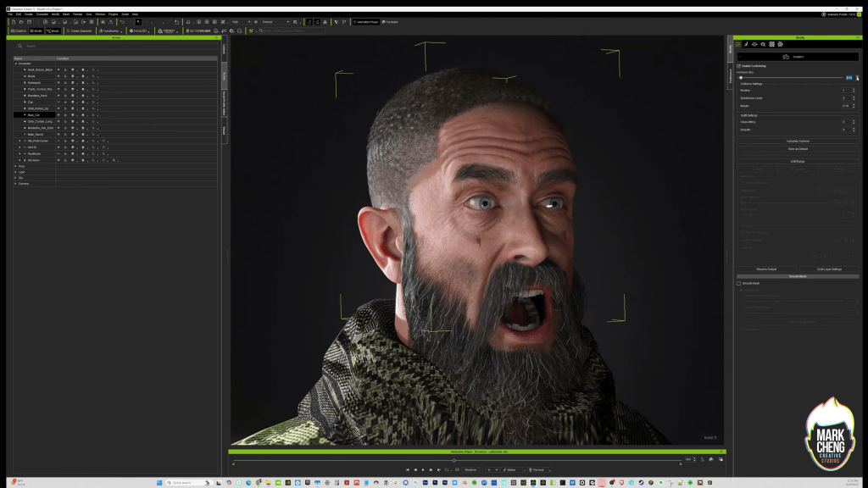Image resolution: width=868 pixels, height=488 pixels.
Task: Click the Modify toolbar button
Action: 36,31
